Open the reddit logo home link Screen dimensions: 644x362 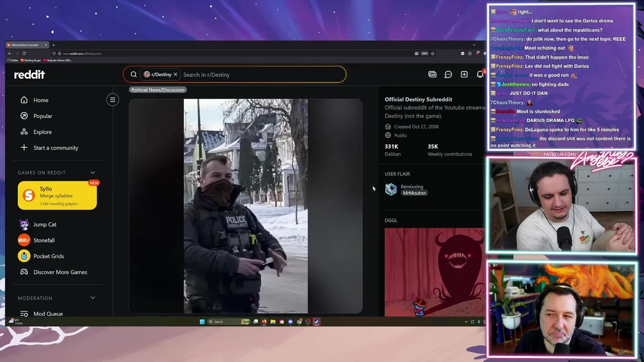tap(29, 74)
